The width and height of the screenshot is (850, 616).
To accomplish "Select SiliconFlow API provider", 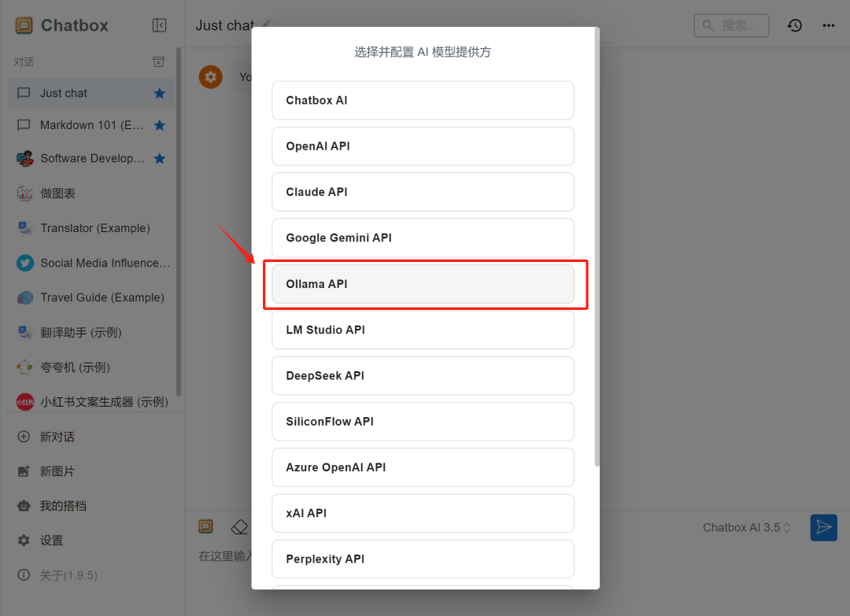I will (423, 422).
